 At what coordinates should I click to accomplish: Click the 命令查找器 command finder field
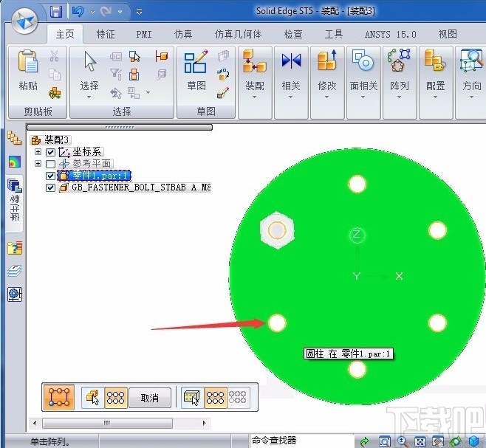click(x=301, y=441)
